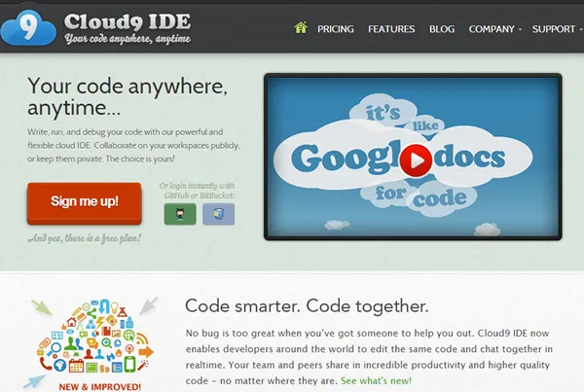
Task: Click the paragraph starting 'Write, run, and debug'
Action: click(133, 146)
